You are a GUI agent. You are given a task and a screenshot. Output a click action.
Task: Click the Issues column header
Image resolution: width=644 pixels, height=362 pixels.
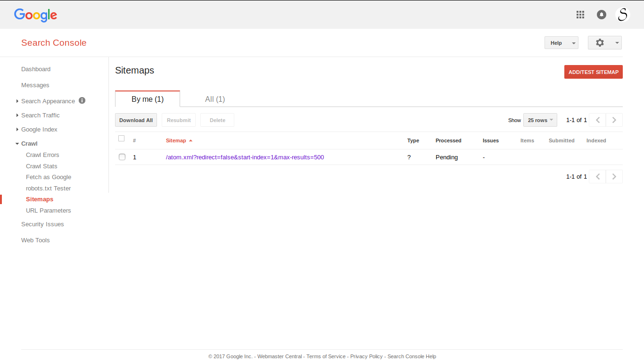(x=491, y=140)
